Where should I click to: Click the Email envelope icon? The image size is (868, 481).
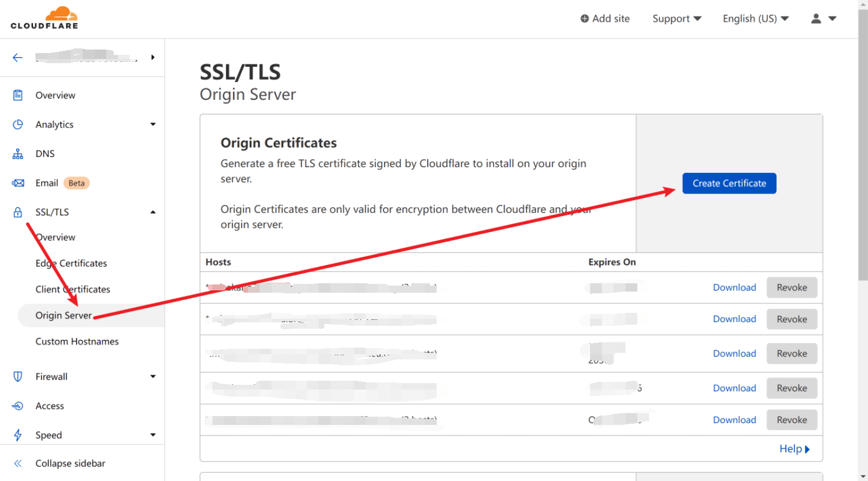[x=18, y=183]
